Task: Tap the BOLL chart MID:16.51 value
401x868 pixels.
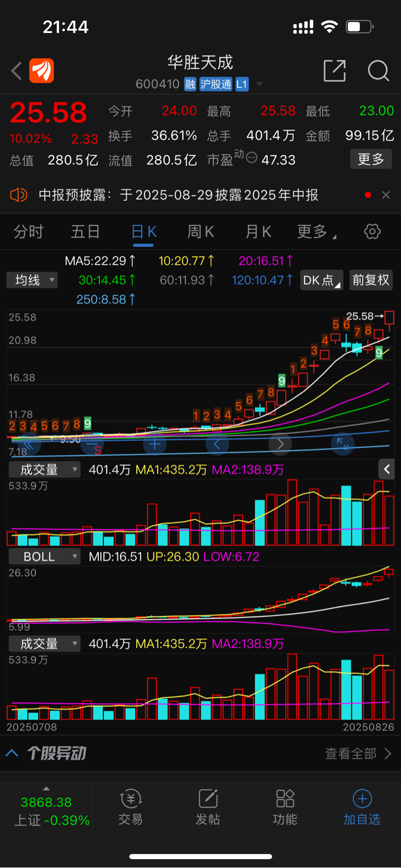Action: [115, 556]
